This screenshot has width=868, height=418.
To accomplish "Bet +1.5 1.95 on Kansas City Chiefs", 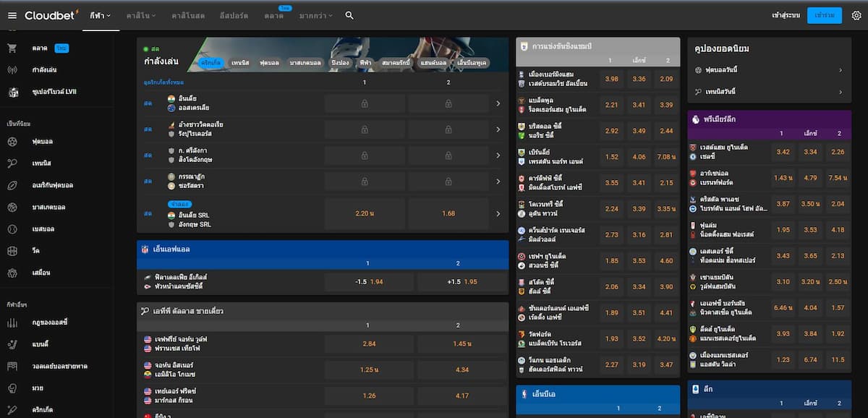I will pos(462,281).
